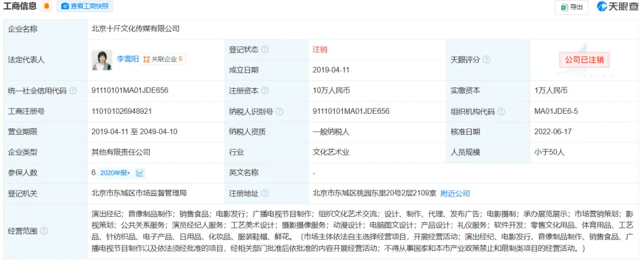The width and height of the screenshot is (644, 261).
Task: Click the 注销 registration status text
Action: click(320, 49)
